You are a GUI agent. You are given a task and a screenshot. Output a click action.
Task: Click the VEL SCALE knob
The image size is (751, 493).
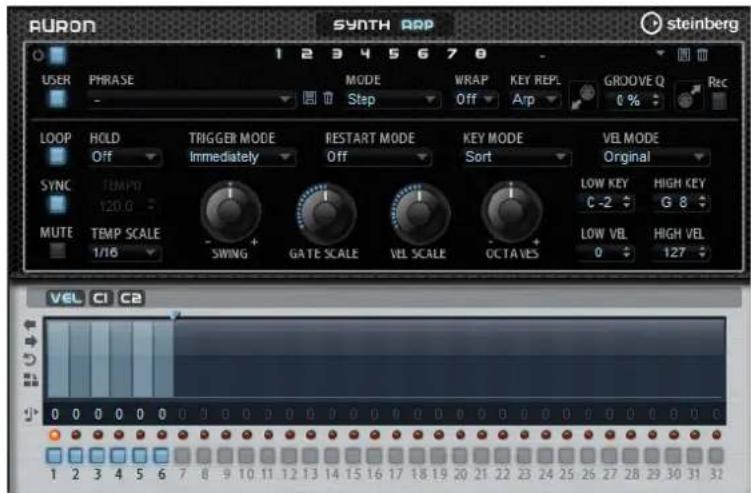[420, 212]
